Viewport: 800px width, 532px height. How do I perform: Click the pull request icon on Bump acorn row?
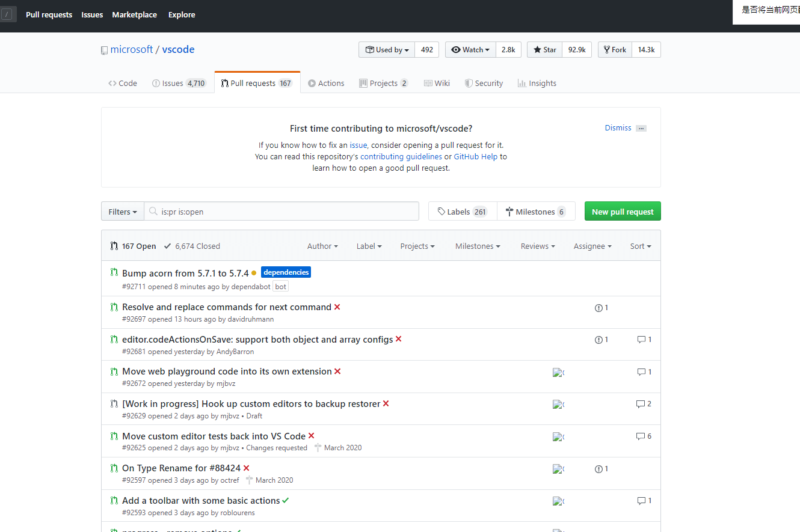pyautogui.click(x=114, y=272)
